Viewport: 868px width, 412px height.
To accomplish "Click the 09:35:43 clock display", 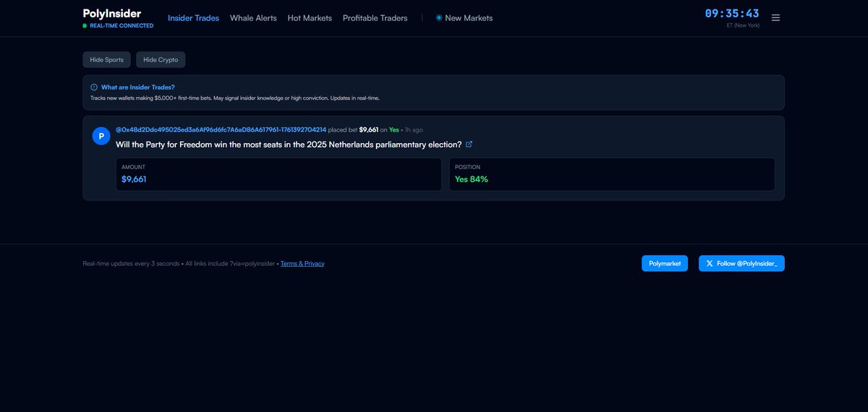I will click(732, 14).
